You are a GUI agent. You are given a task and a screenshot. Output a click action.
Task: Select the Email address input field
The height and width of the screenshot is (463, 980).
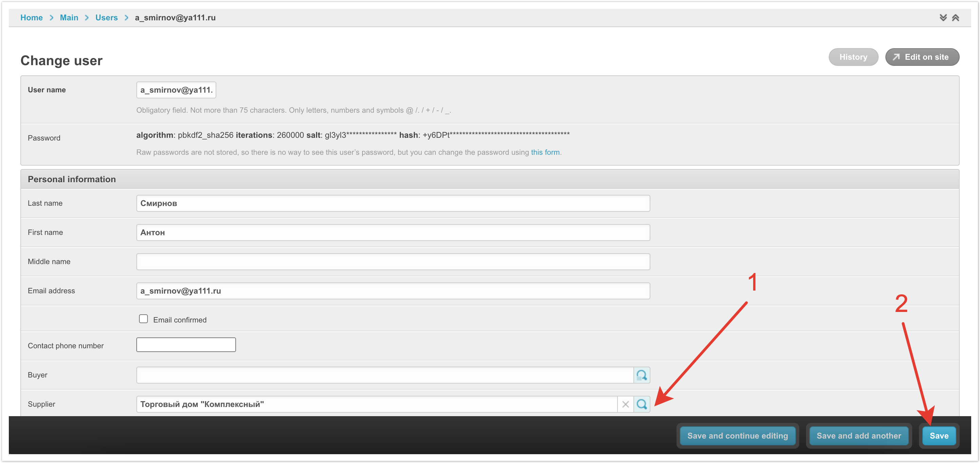click(x=393, y=291)
